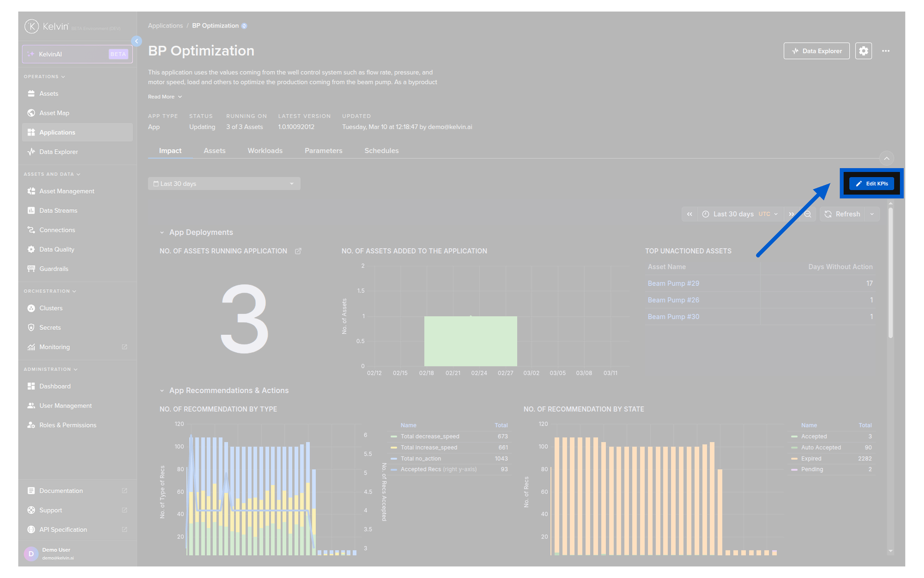Open the Last 30 days date dropdown
The image size is (924, 578).
tap(224, 184)
